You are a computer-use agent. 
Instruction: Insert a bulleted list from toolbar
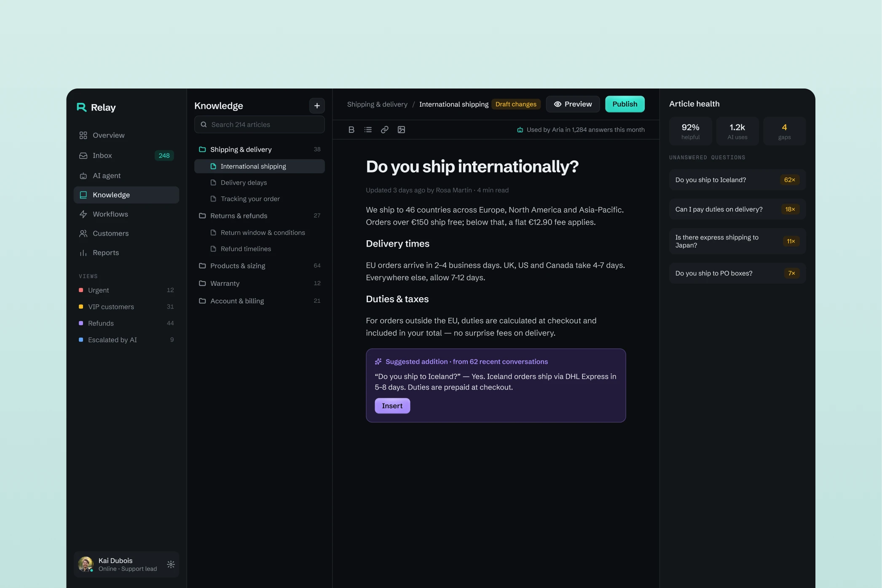pyautogui.click(x=368, y=130)
